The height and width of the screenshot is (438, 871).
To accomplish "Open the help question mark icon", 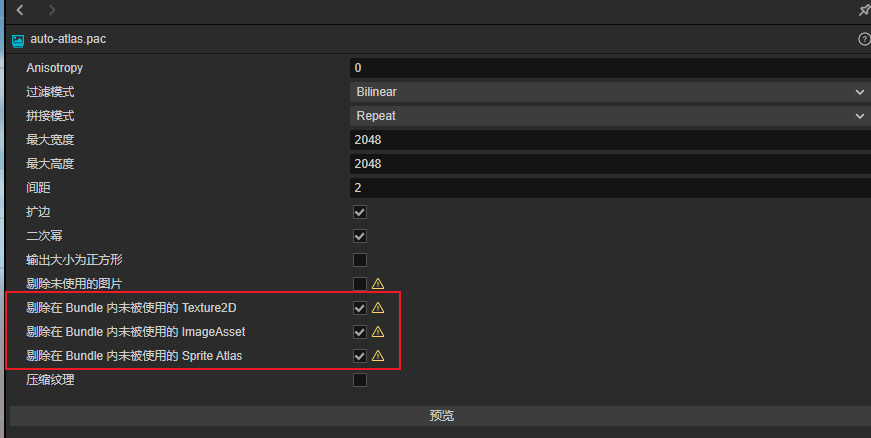I will pyautogui.click(x=864, y=40).
